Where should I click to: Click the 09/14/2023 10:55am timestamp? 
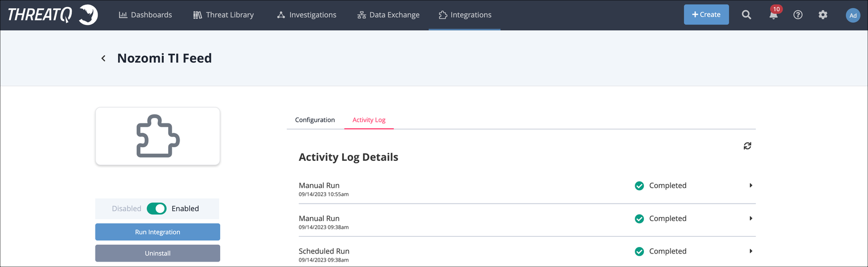(x=323, y=194)
